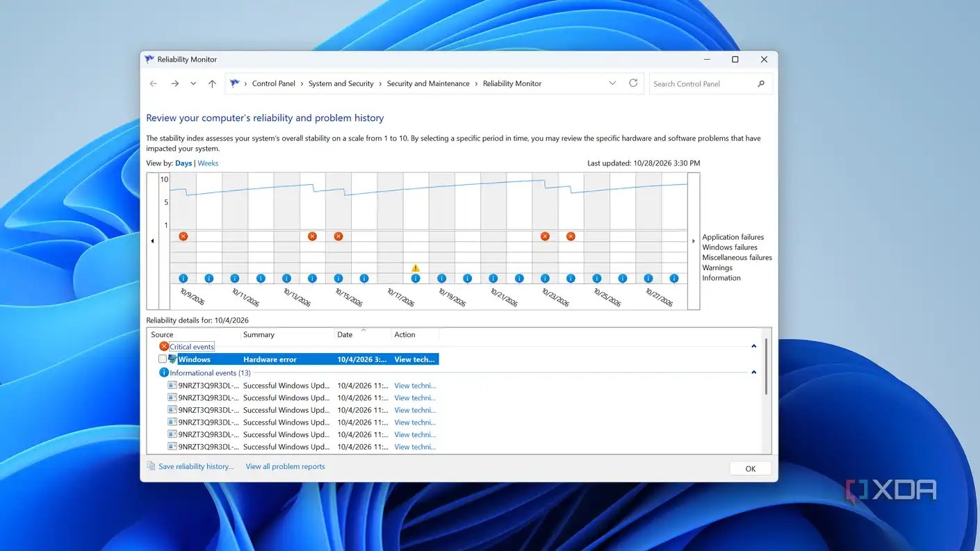Screen dimensions: 980x551
Task: Move the chart to earlier dates with the left arrow
Action: click(152, 241)
